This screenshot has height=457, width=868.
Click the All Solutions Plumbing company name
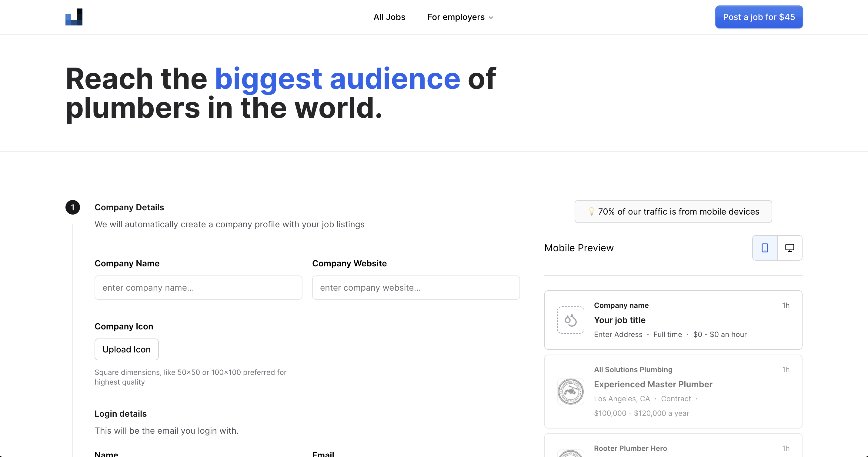[633, 369]
